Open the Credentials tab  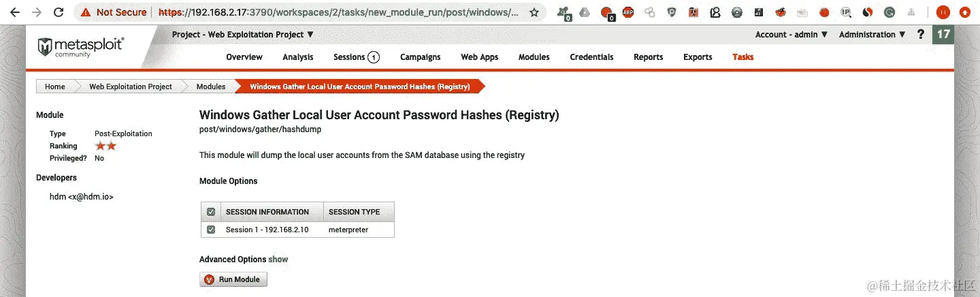(591, 57)
